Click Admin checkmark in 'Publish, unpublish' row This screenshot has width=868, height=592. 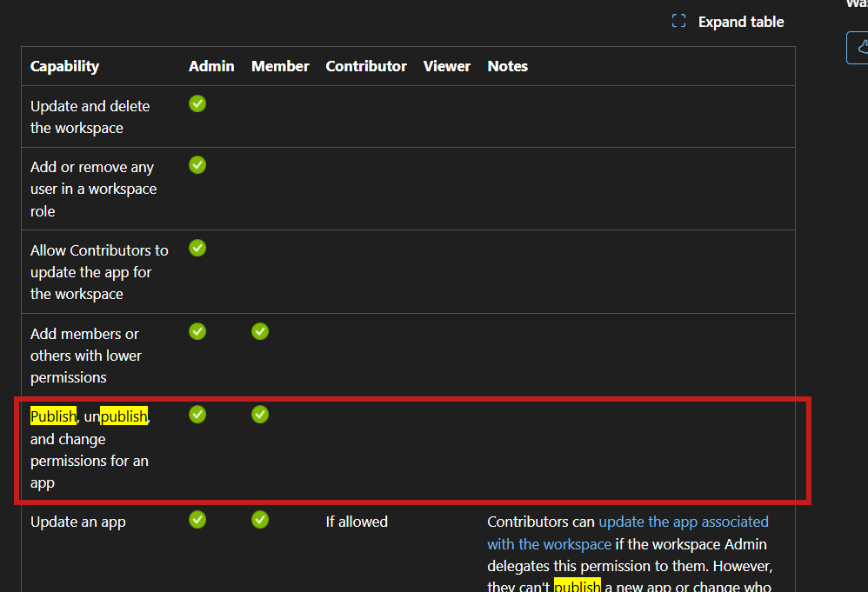pyautogui.click(x=197, y=415)
